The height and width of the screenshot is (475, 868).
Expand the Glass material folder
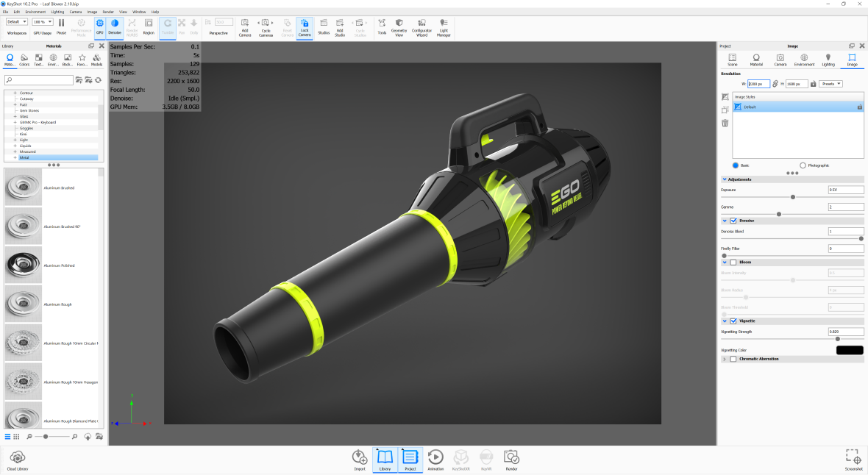point(15,116)
